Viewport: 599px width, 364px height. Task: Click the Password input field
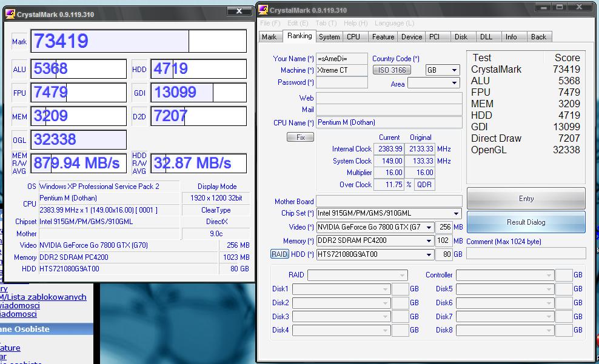(342, 82)
